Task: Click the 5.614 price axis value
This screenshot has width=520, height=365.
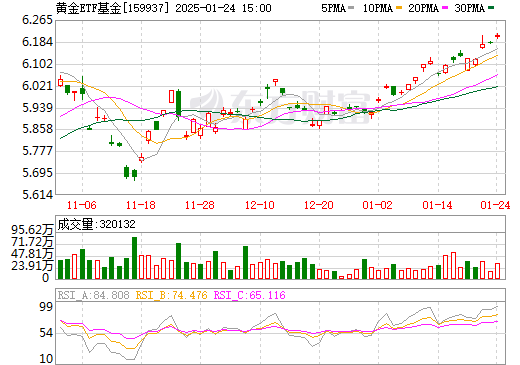Action: 37,195
